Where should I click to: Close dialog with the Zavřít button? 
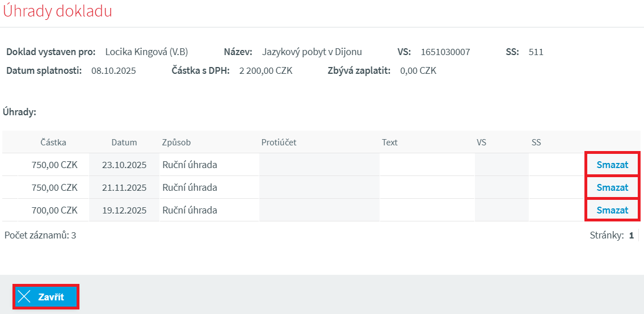point(46,296)
